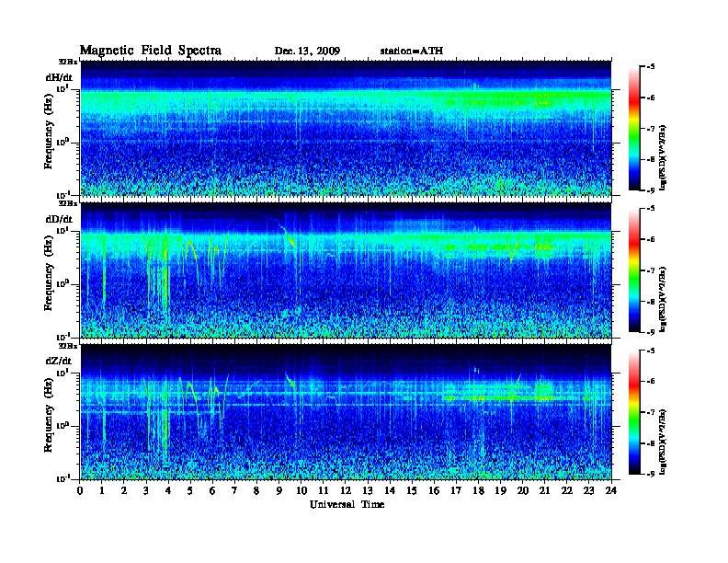
Task: Click the 10¹ frequency tick of dH/dt panel
Action: [x=63, y=88]
